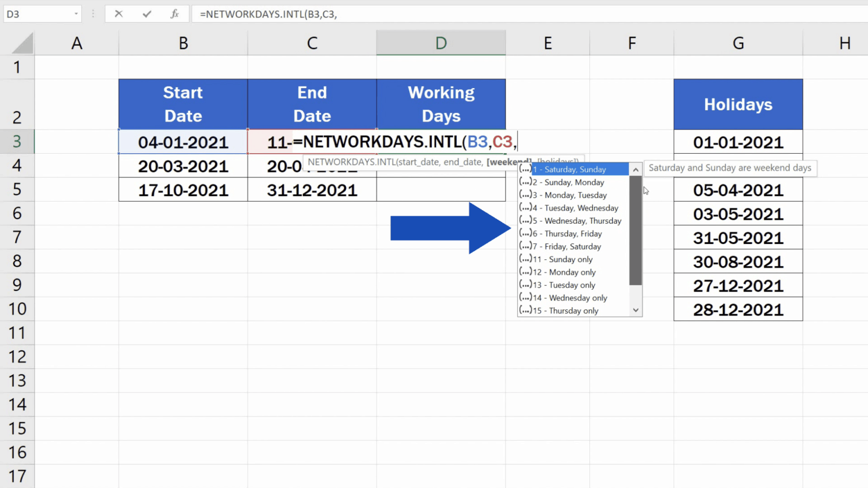Click the Cancel (X) formula bar icon
868x488 pixels.
(x=119, y=14)
